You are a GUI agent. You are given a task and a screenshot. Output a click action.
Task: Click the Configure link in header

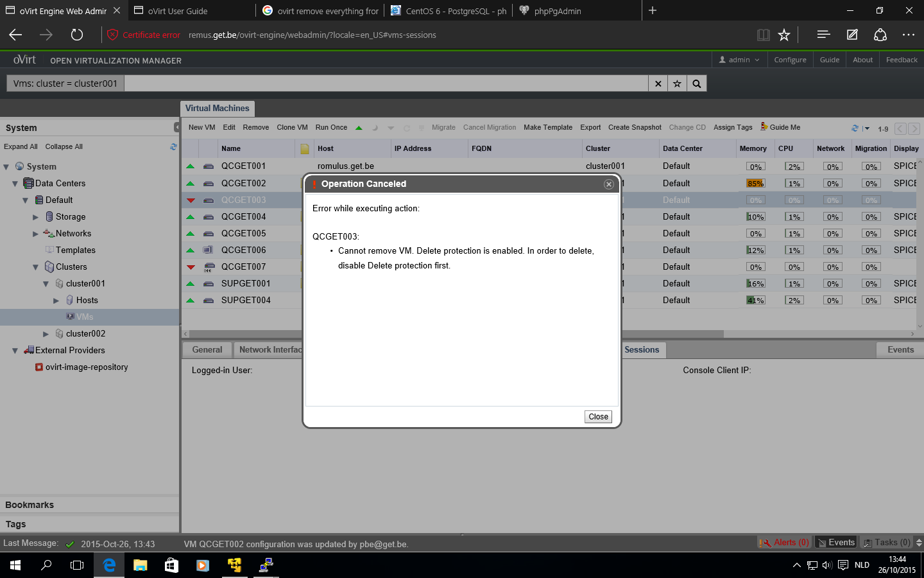click(x=790, y=60)
